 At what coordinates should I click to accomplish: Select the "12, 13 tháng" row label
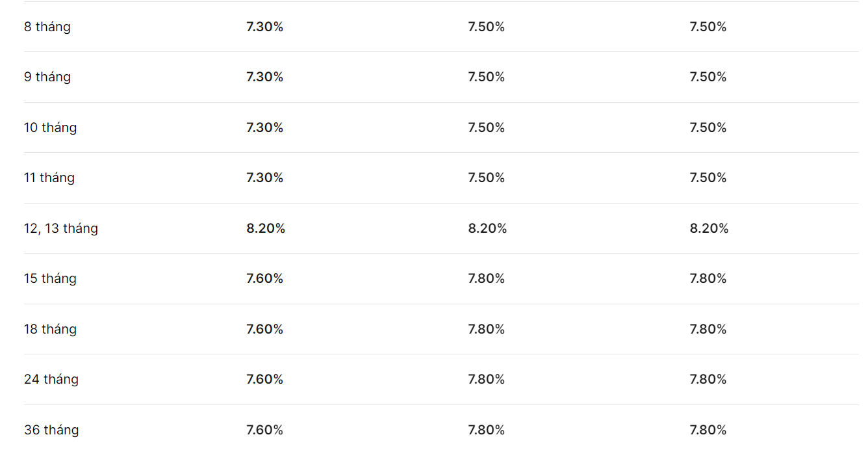point(61,229)
